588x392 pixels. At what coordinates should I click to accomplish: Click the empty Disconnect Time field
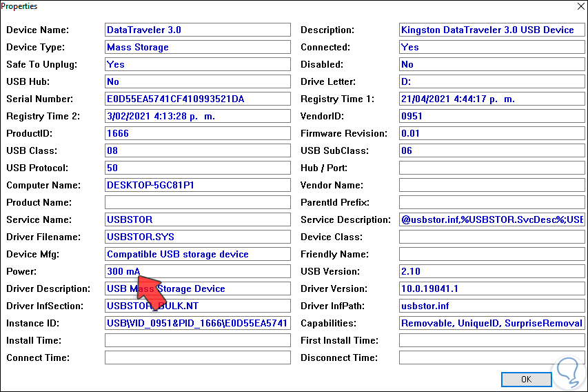(492, 357)
